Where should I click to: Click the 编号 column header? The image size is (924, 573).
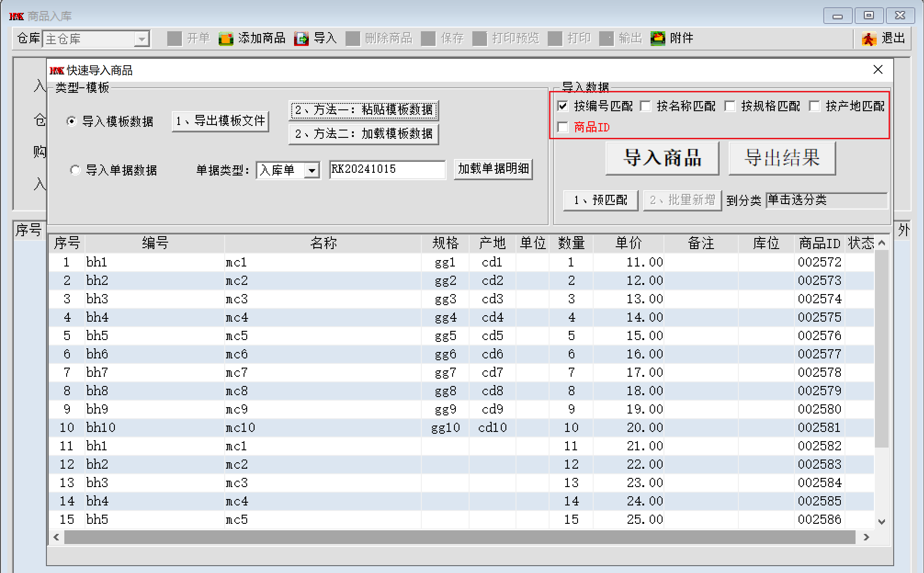click(155, 243)
